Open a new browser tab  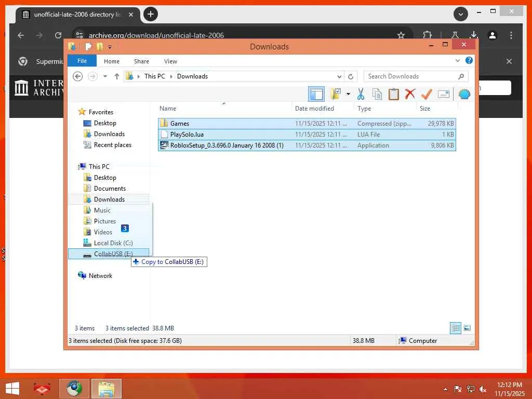click(151, 14)
